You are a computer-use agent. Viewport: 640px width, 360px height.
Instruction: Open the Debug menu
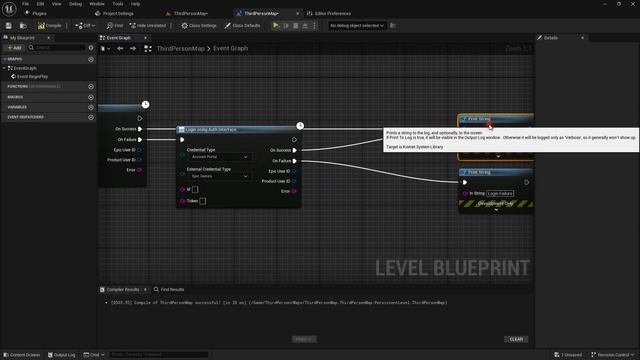click(75, 4)
